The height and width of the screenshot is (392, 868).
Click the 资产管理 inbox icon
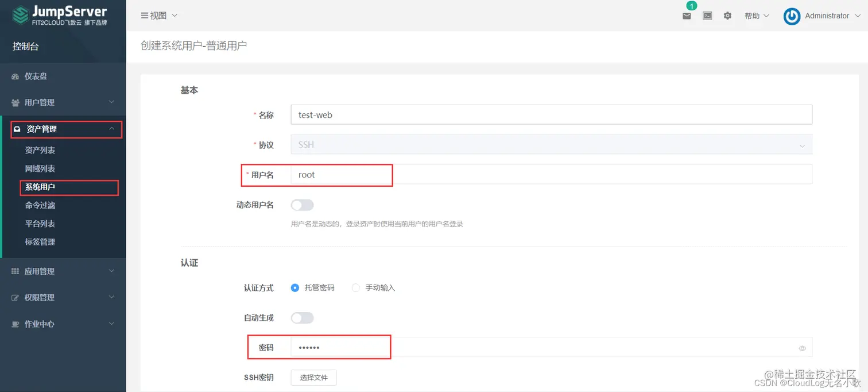pos(17,129)
